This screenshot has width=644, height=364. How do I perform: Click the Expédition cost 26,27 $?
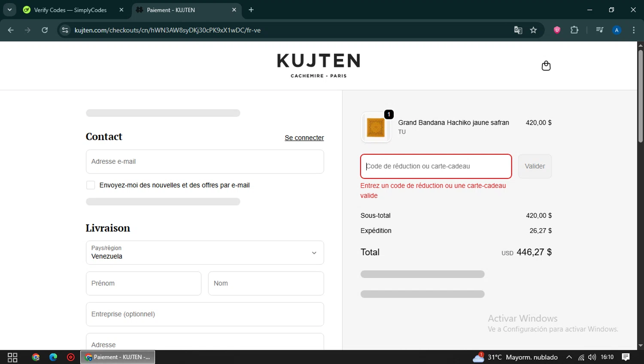541,231
